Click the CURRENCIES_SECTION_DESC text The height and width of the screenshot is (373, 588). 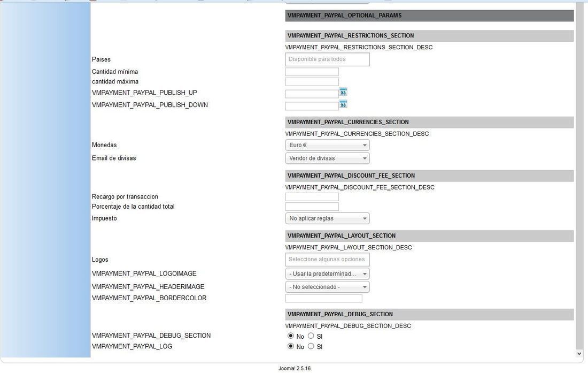click(x=357, y=134)
